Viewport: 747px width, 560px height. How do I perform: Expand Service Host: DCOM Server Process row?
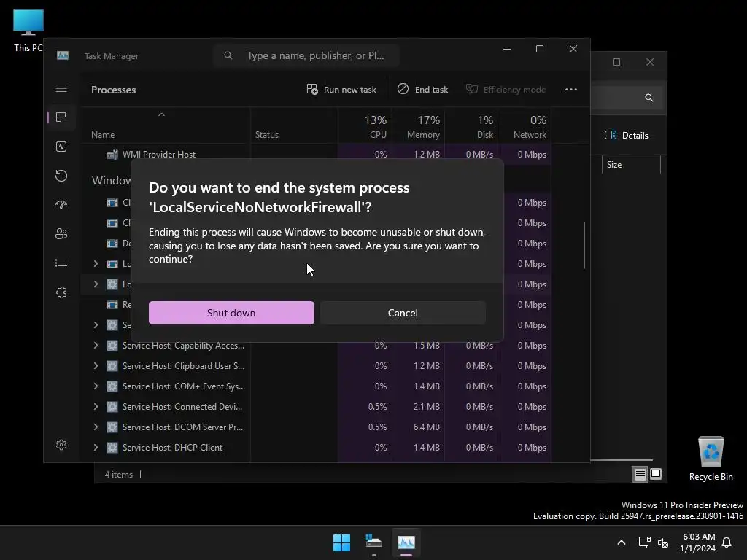click(x=96, y=427)
